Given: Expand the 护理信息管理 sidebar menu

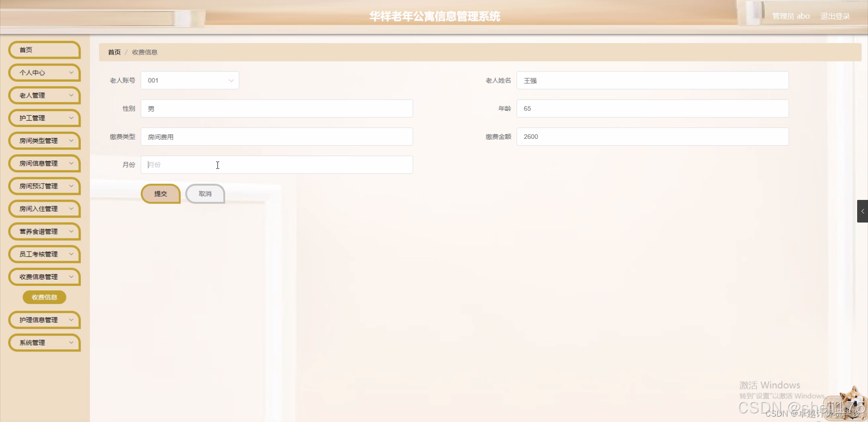Looking at the screenshot, I should point(44,320).
